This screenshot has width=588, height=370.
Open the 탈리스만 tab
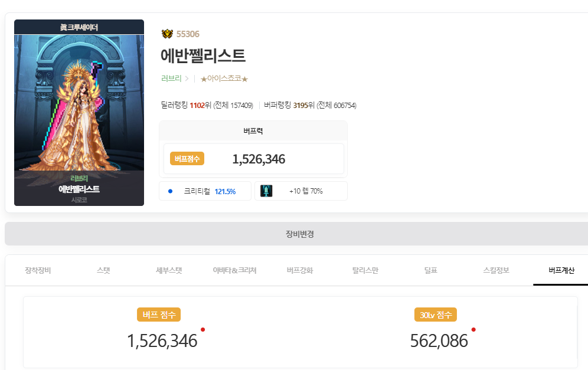(365, 270)
